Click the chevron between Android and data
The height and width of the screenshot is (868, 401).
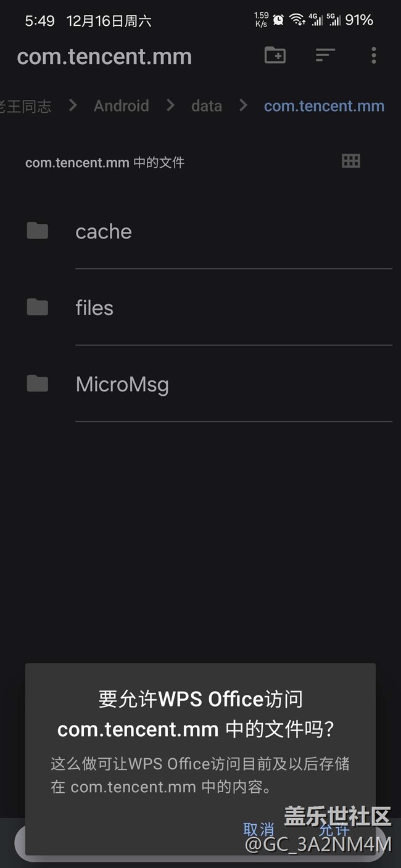coord(170,106)
